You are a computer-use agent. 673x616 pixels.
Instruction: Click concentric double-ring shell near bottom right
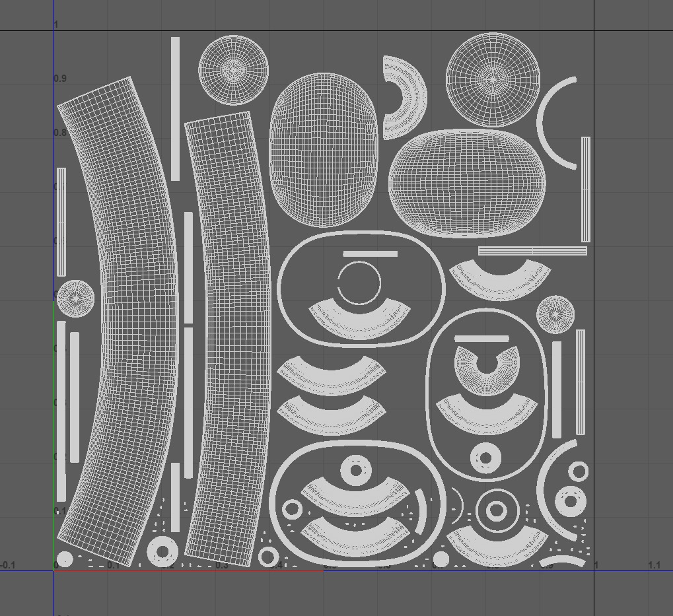pyautogui.click(x=496, y=510)
